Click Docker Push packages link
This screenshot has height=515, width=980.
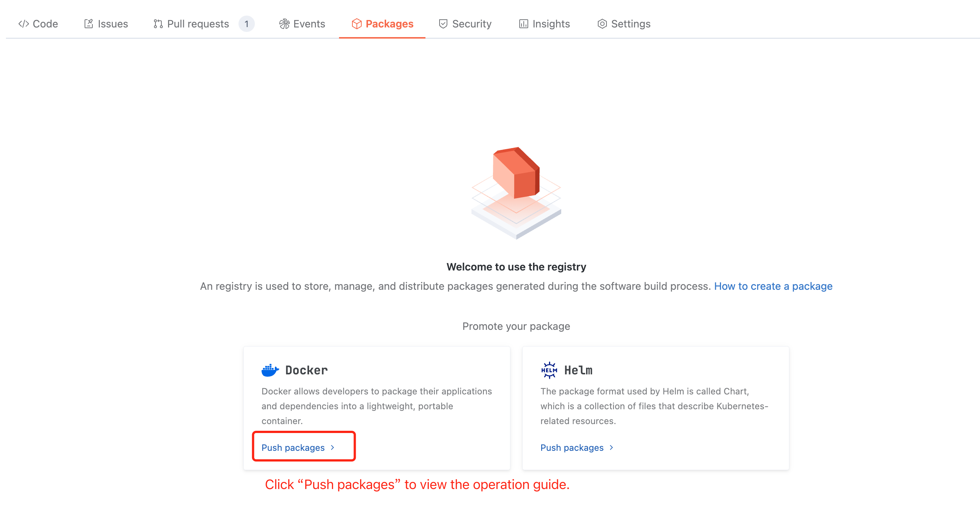pyautogui.click(x=293, y=447)
